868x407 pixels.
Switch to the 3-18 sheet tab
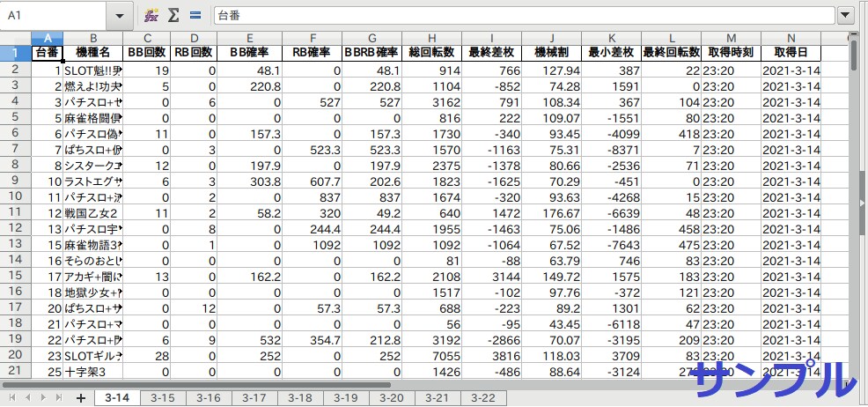[300, 397]
